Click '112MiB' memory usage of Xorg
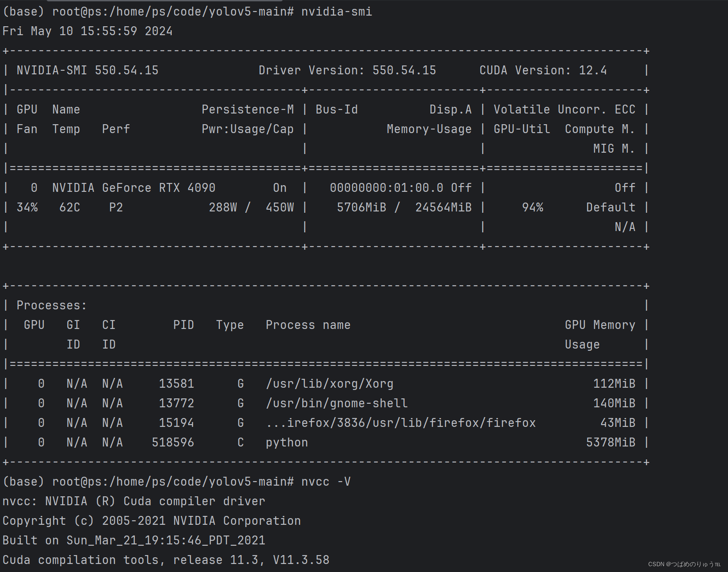This screenshot has height=572, width=728. 615,384
